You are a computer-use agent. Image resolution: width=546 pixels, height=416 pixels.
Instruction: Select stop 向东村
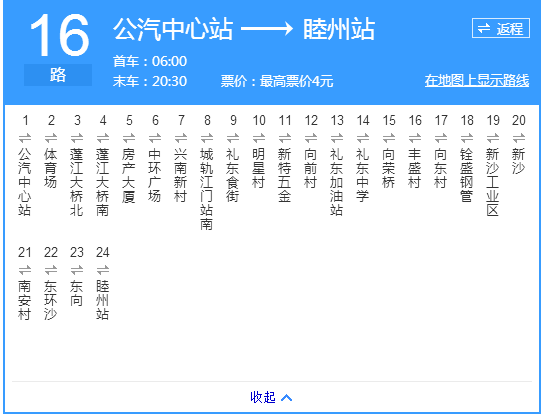tap(441, 168)
